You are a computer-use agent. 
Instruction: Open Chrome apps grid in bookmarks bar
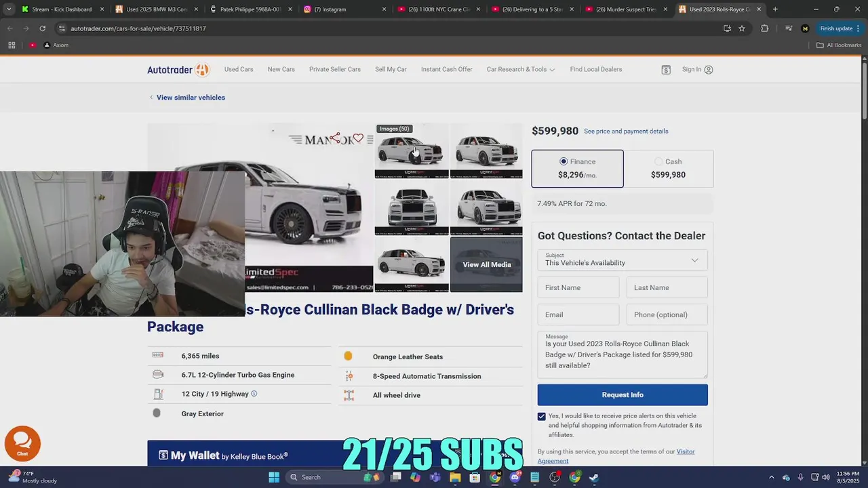tap(12, 45)
